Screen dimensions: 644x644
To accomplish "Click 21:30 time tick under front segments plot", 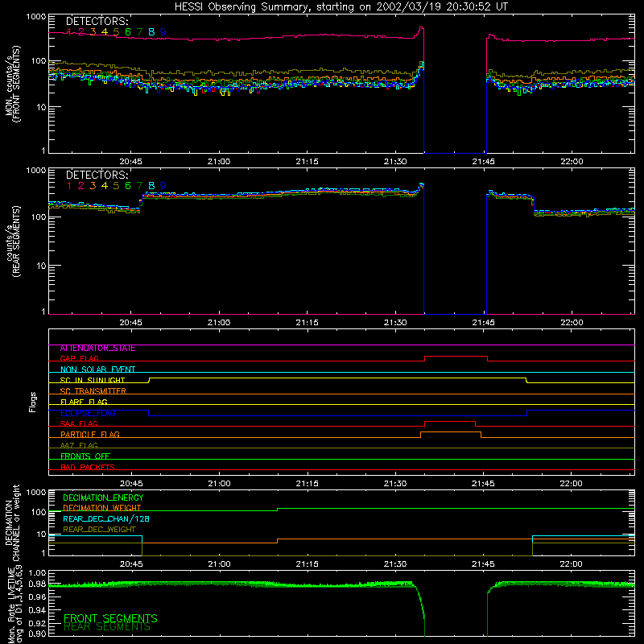I will click(x=395, y=162).
